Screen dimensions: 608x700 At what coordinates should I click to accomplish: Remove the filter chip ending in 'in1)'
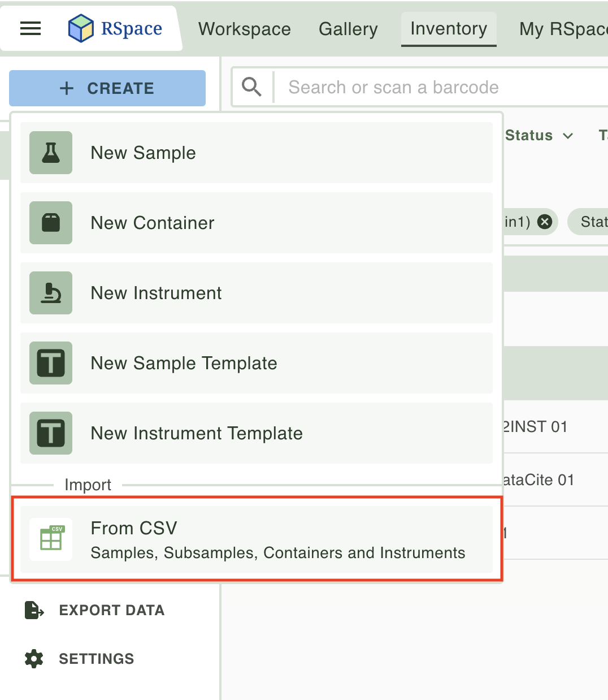tap(545, 222)
